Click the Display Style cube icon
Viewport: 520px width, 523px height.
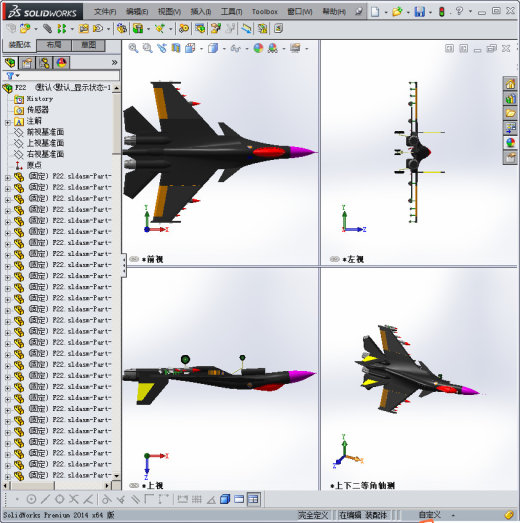(213, 48)
